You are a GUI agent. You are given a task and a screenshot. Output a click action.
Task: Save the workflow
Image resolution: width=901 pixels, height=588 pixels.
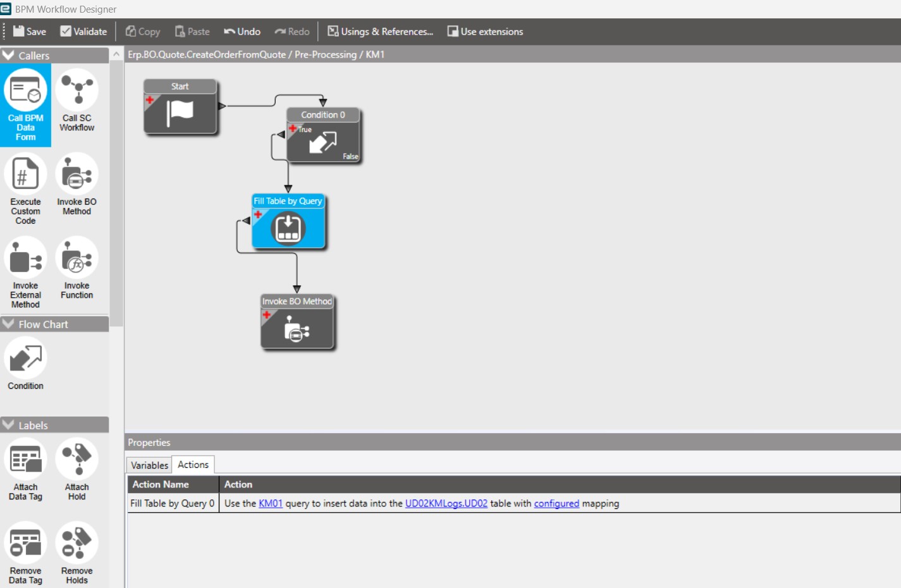(30, 32)
